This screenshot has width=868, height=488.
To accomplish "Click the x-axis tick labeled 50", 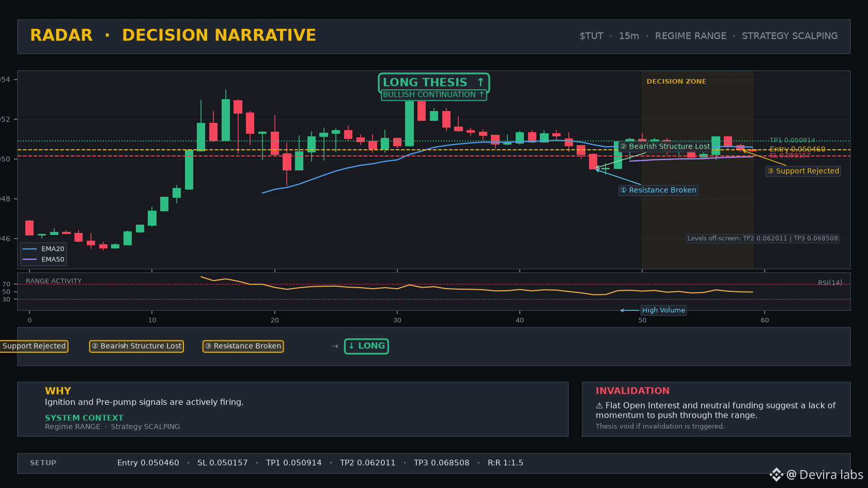I will coord(642,320).
